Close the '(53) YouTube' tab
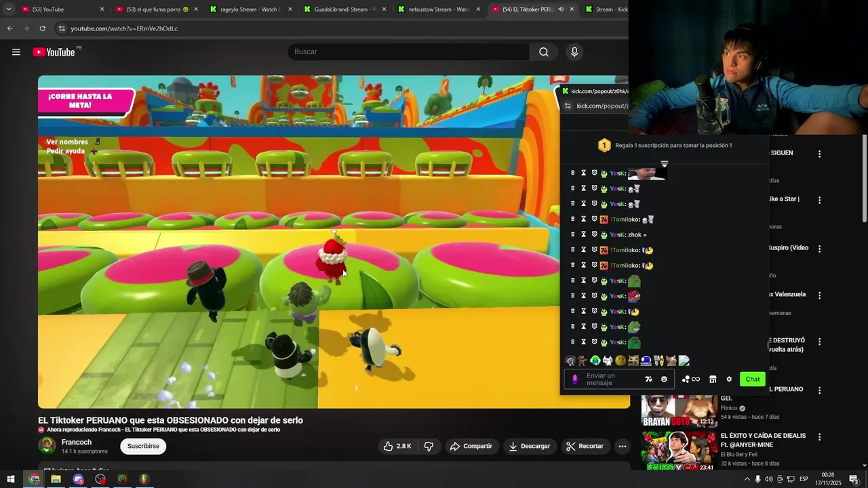This screenshot has width=868, height=488. (102, 9)
